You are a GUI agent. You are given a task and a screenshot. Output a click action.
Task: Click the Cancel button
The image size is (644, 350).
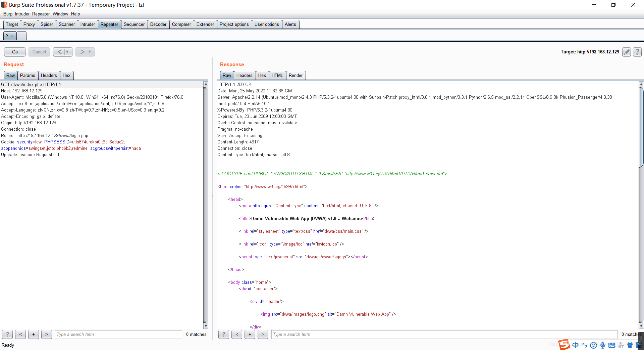tap(39, 52)
